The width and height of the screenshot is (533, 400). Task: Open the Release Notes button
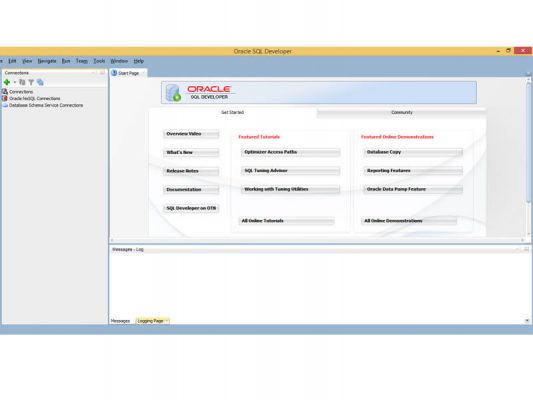pos(191,171)
